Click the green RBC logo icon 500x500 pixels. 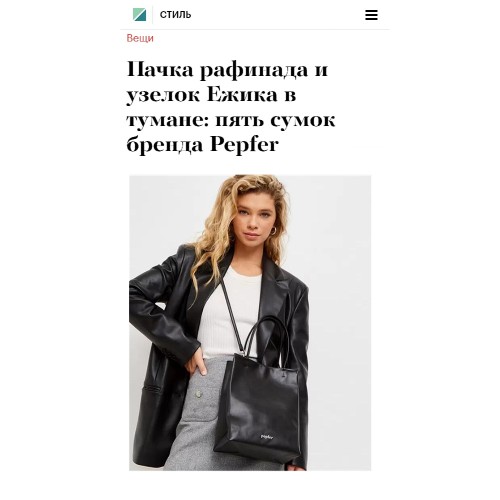coord(139,15)
